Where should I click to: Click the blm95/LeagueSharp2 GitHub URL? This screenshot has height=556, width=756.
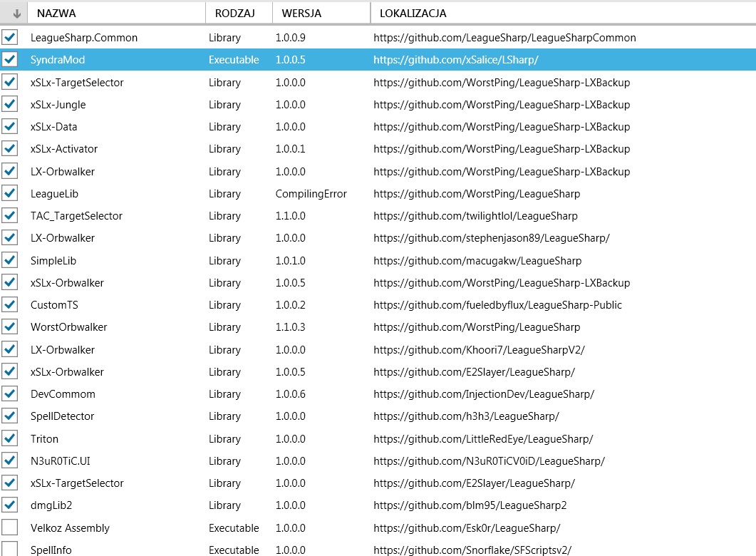tap(470, 505)
